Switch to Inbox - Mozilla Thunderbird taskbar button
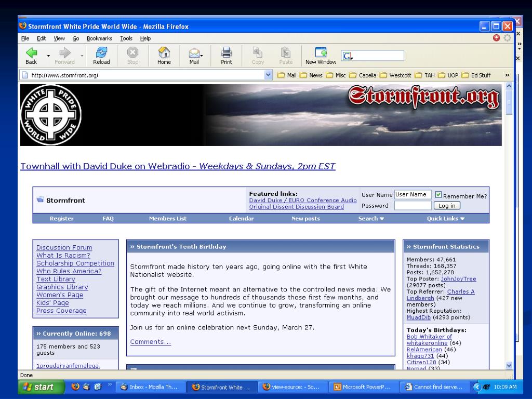 [x=151, y=387]
